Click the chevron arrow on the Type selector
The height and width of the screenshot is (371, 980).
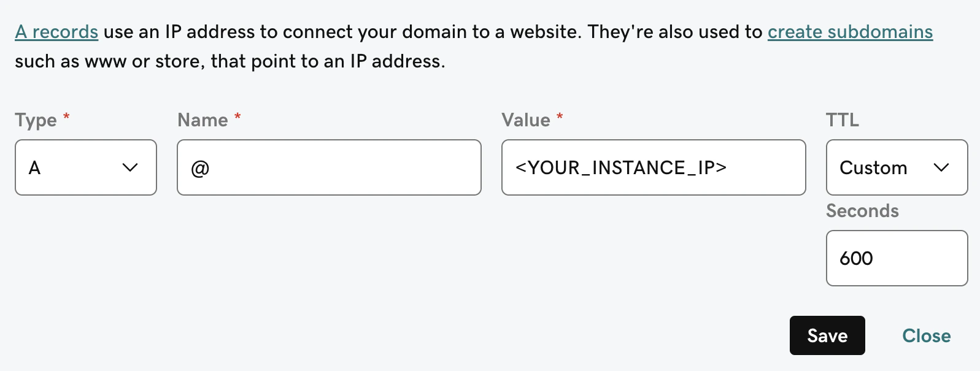click(129, 167)
